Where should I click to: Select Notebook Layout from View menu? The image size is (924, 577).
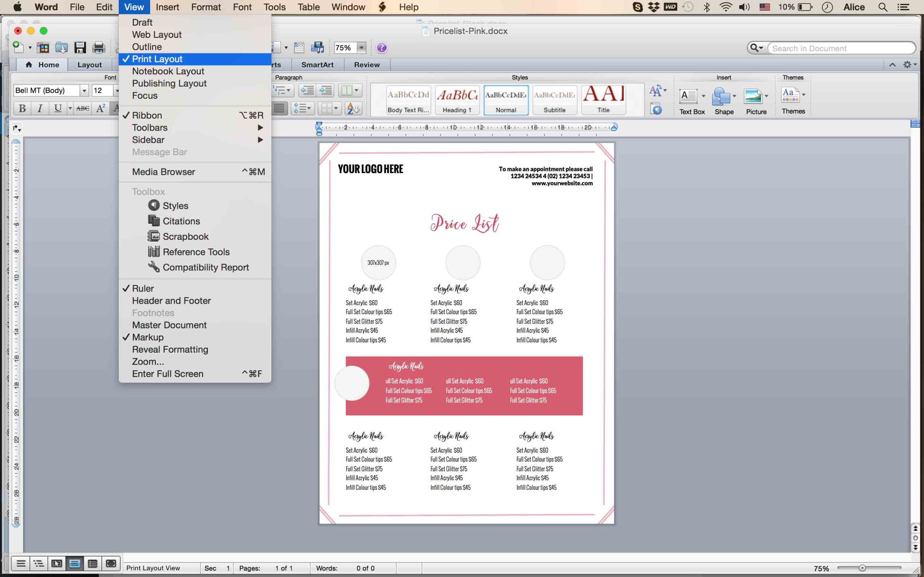168,71
